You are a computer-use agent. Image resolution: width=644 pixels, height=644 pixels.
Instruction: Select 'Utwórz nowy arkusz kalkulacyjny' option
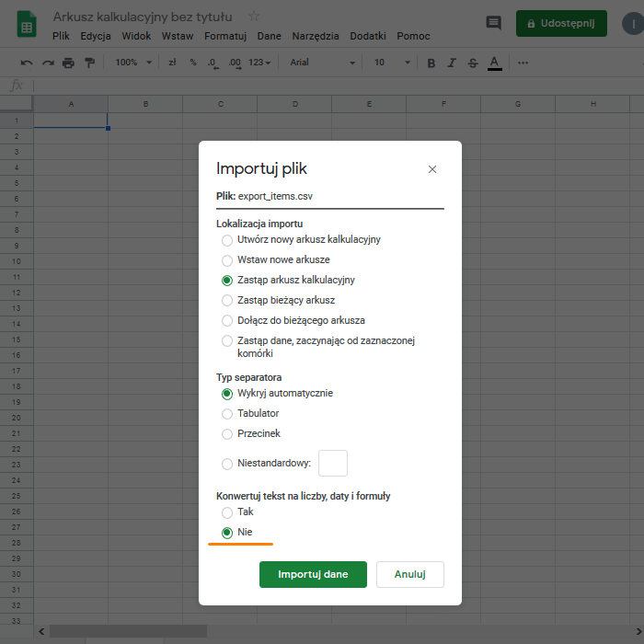click(x=227, y=239)
